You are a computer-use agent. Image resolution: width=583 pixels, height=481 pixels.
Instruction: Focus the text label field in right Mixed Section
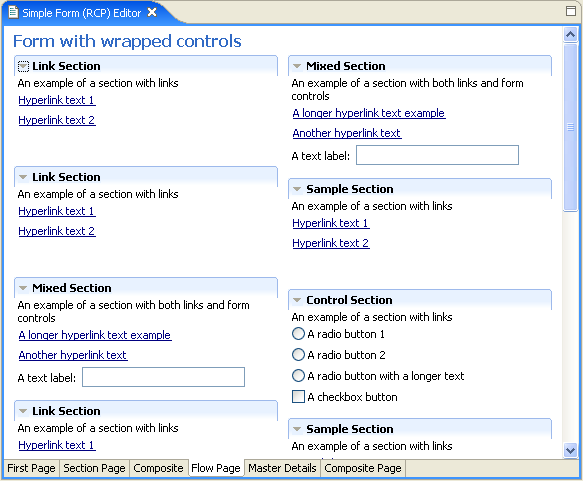click(x=437, y=155)
